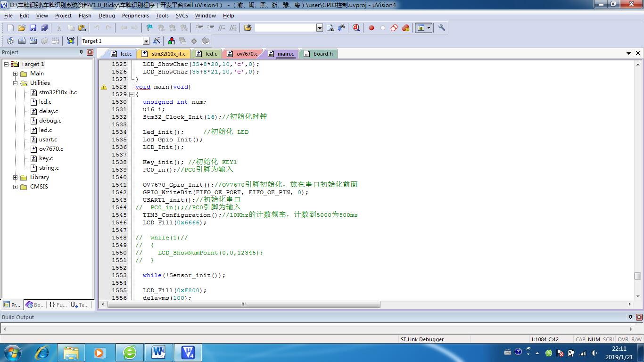The height and width of the screenshot is (362, 644).
Task: Open the Target 1 selection dropdown
Action: [x=146, y=41]
